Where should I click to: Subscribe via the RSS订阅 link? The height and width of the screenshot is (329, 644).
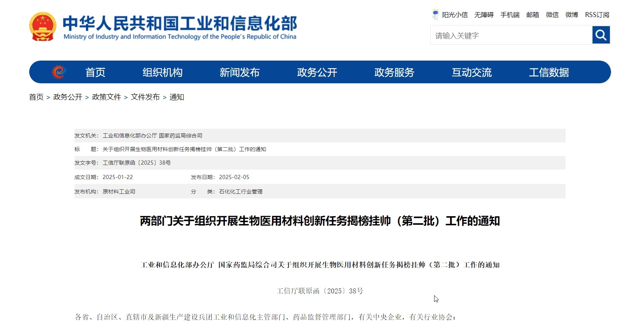tap(597, 15)
